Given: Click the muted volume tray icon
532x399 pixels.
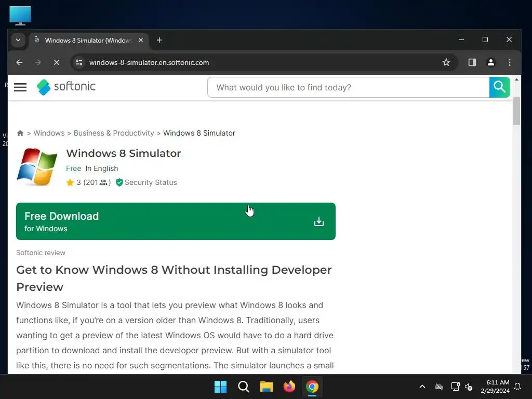Looking at the screenshot, I should [469, 387].
